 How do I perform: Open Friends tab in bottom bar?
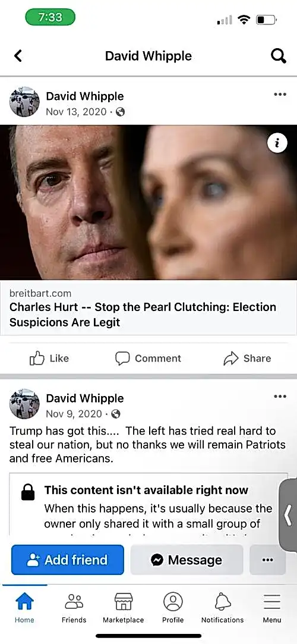tap(74, 608)
